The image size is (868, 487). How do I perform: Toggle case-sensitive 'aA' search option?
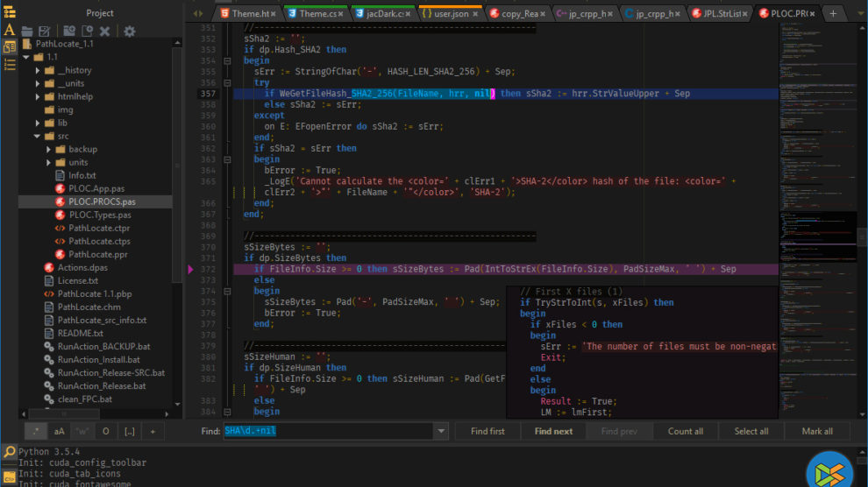tap(60, 431)
